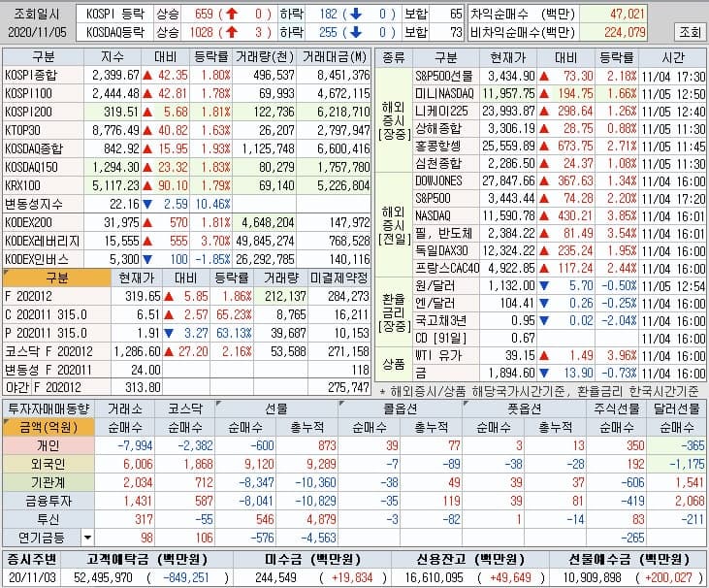Image resolution: width=709 pixels, height=588 pixels.
Task: Click the 고객예탁금 value 52,495,970
Action: click(x=103, y=577)
